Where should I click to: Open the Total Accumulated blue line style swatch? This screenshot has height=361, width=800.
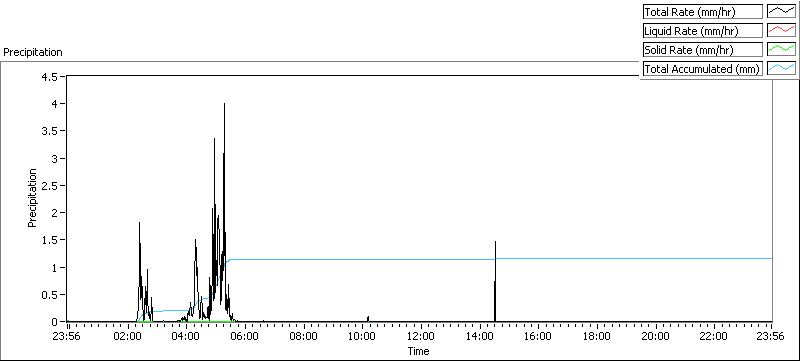pyautogui.click(x=782, y=69)
